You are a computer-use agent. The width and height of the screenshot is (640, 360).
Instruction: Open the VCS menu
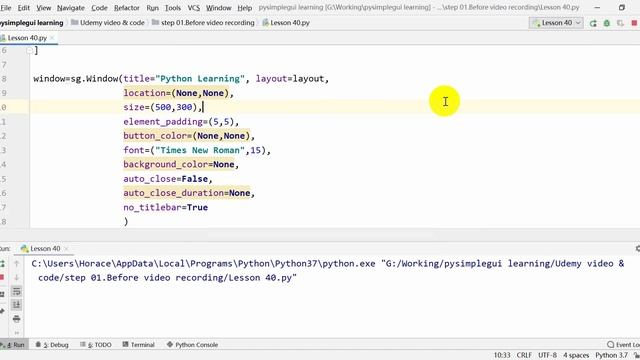[x=193, y=8]
